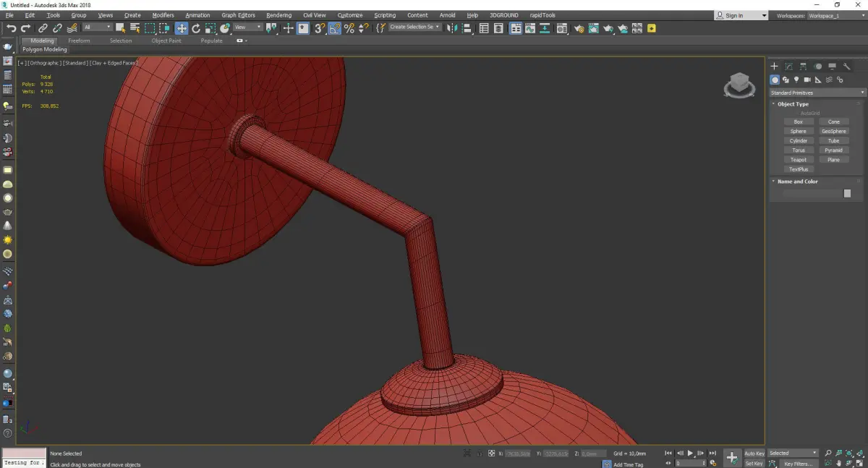Select the Cameras category icon

click(807, 80)
